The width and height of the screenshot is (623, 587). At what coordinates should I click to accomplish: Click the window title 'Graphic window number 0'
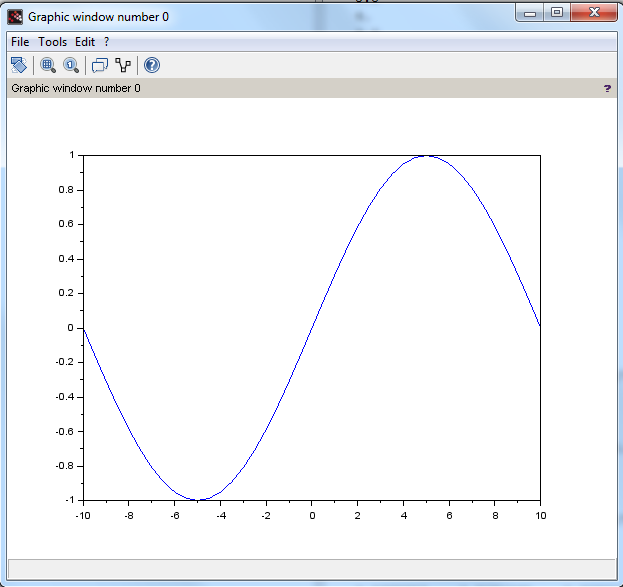98,17
